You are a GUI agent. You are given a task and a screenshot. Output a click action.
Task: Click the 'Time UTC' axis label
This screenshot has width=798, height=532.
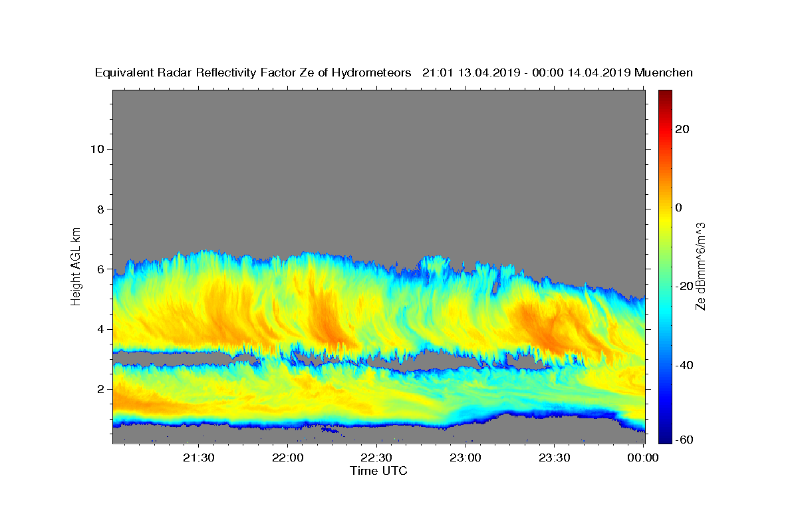coord(378,471)
